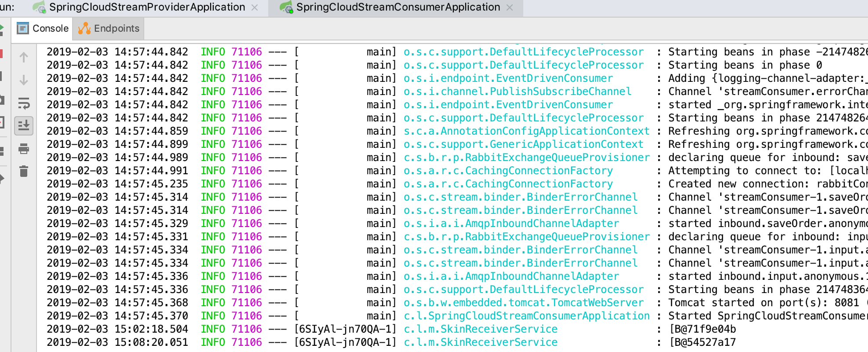This screenshot has width=868, height=352.
Task: Click 'Started SpringCloudStreamConsume' message
Action: pyautogui.click(x=768, y=316)
